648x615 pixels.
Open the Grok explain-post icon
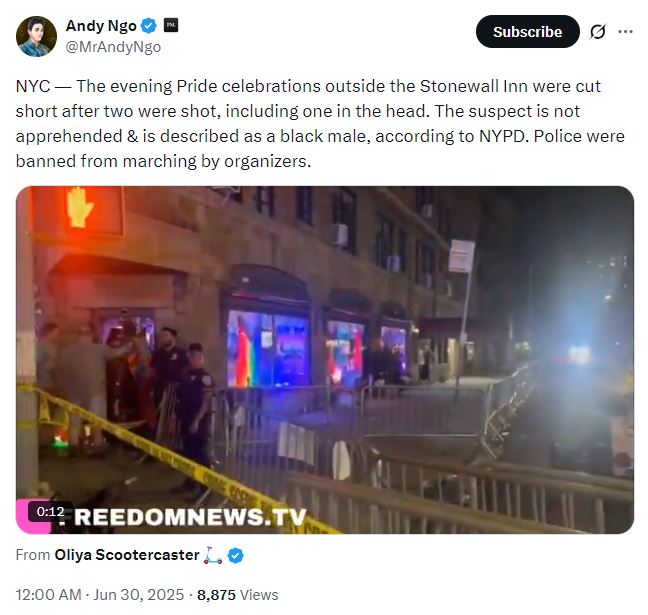tap(598, 31)
